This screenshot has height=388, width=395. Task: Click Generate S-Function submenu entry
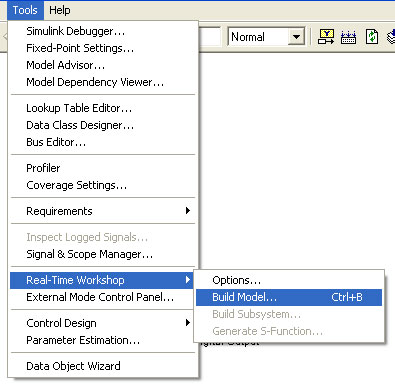coord(289,331)
